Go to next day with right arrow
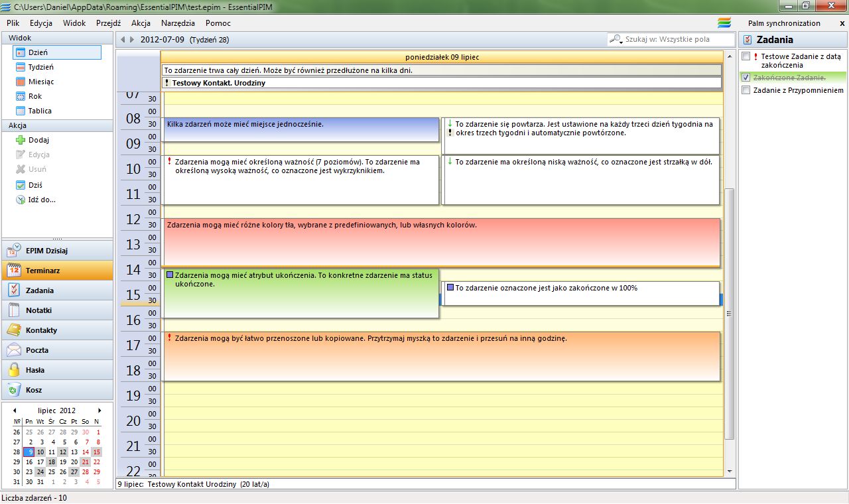 [132, 40]
